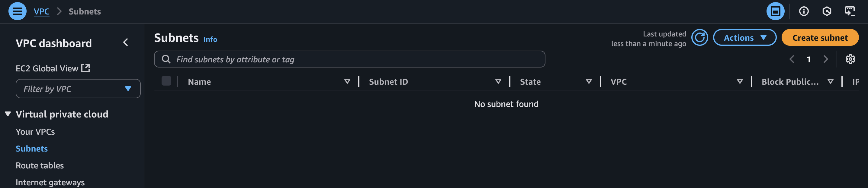Open the hamburger navigation menu
This screenshot has height=188, width=868.
(x=17, y=11)
